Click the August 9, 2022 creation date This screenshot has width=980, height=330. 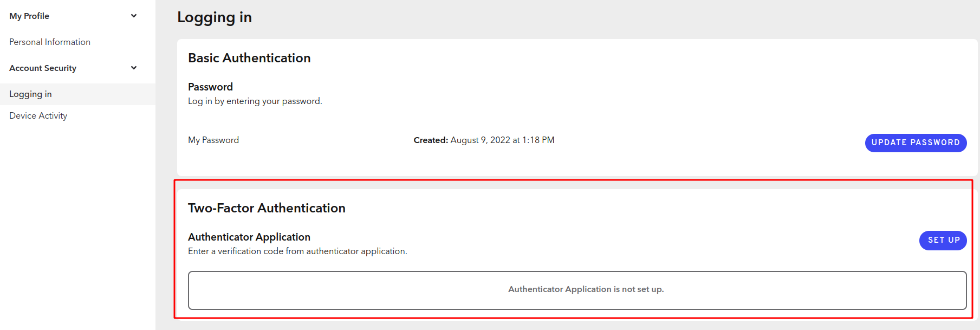(502, 140)
